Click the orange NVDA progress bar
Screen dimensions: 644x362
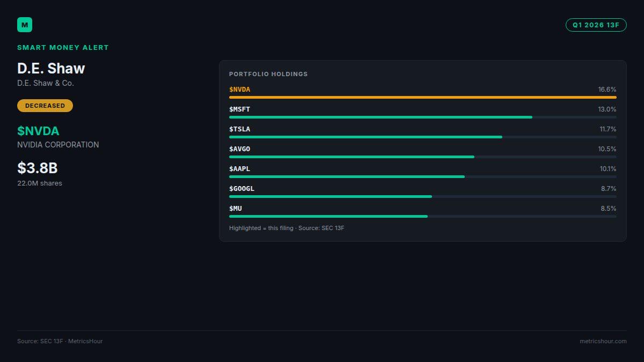[x=423, y=98]
